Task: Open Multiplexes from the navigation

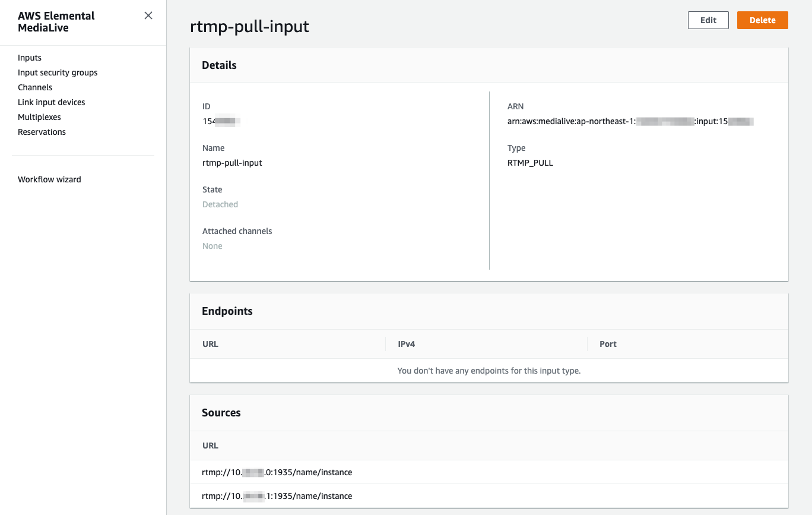Action: (39, 117)
